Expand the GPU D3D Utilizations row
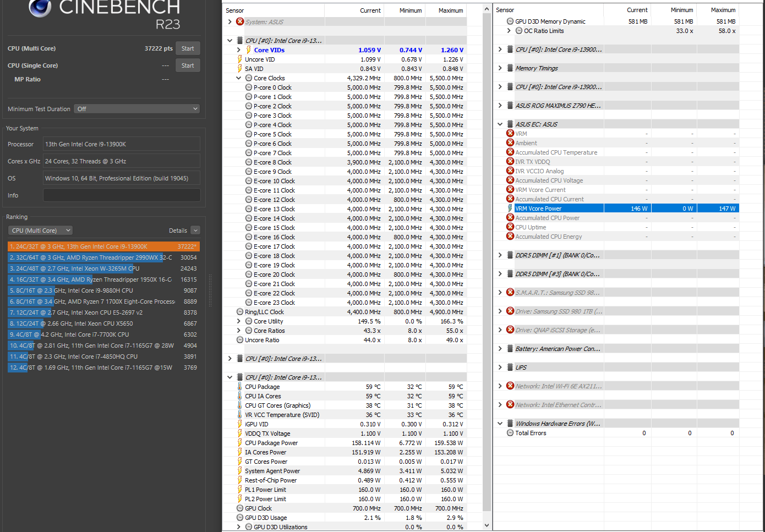 238,527
